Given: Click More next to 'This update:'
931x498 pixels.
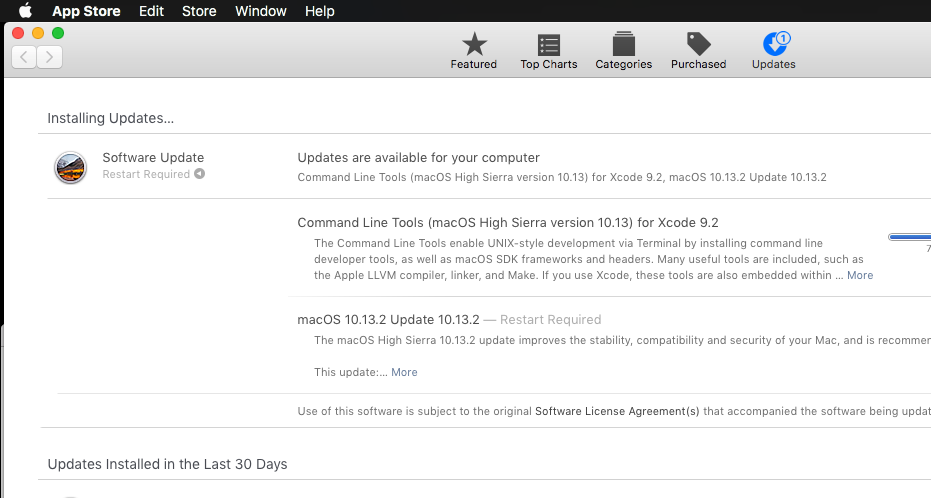Looking at the screenshot, I should tap(404, 372).
